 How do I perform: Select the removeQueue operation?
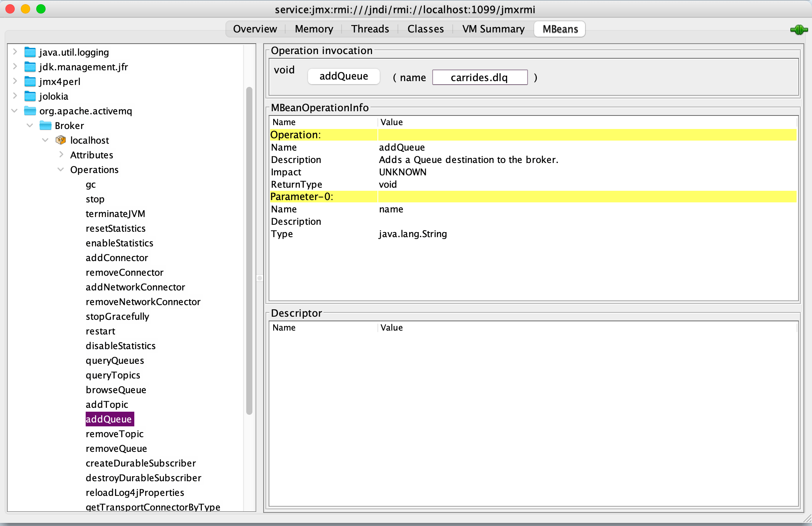(116, 448)
